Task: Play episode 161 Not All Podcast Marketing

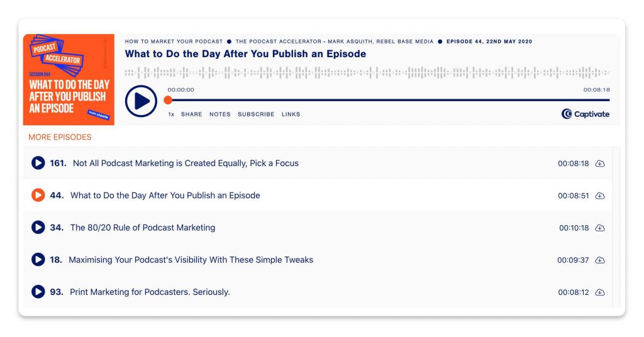Action: tap(38, 163)
